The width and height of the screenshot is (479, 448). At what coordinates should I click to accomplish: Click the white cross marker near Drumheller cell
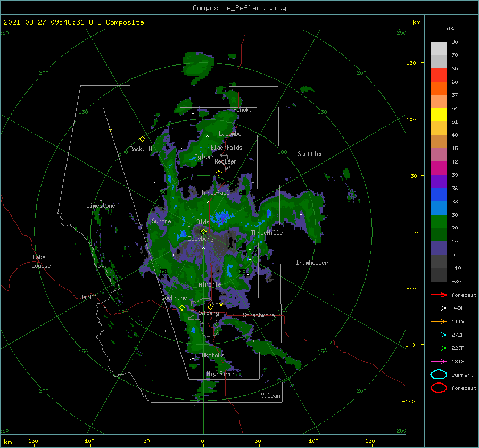point(301,214)
